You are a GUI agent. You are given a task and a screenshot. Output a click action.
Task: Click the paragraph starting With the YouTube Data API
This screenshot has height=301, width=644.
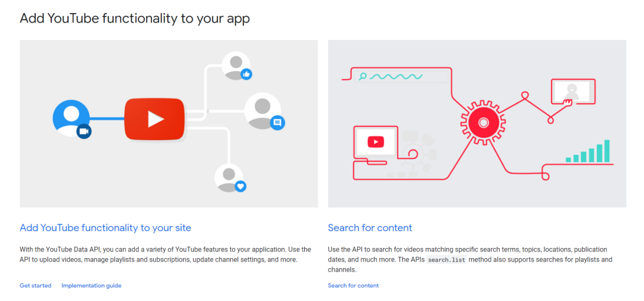coord(166,255)
